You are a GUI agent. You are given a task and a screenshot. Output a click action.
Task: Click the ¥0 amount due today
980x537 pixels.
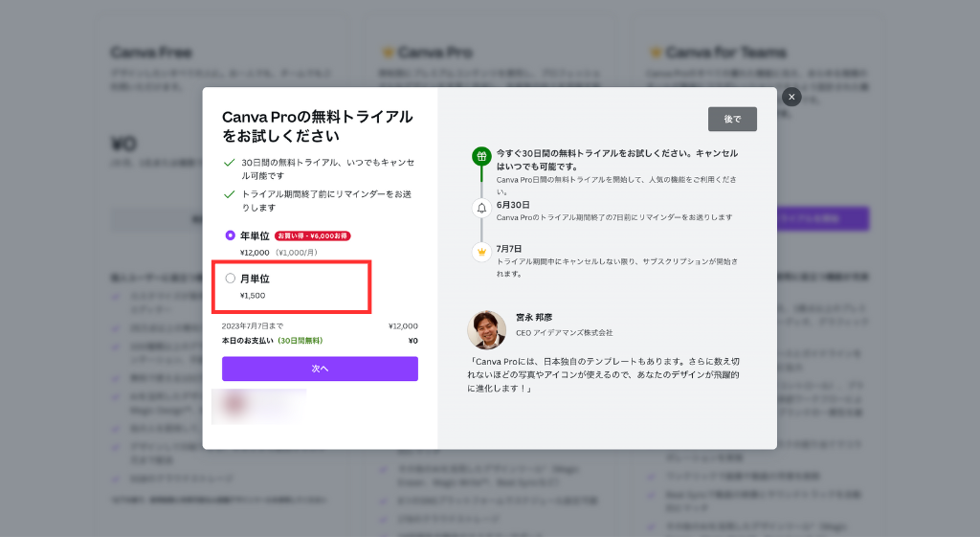pyautogui.click(x=412, y=341)
